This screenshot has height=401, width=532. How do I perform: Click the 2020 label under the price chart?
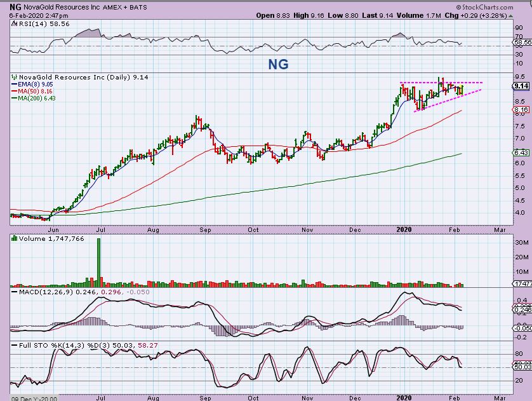[404, 229]
